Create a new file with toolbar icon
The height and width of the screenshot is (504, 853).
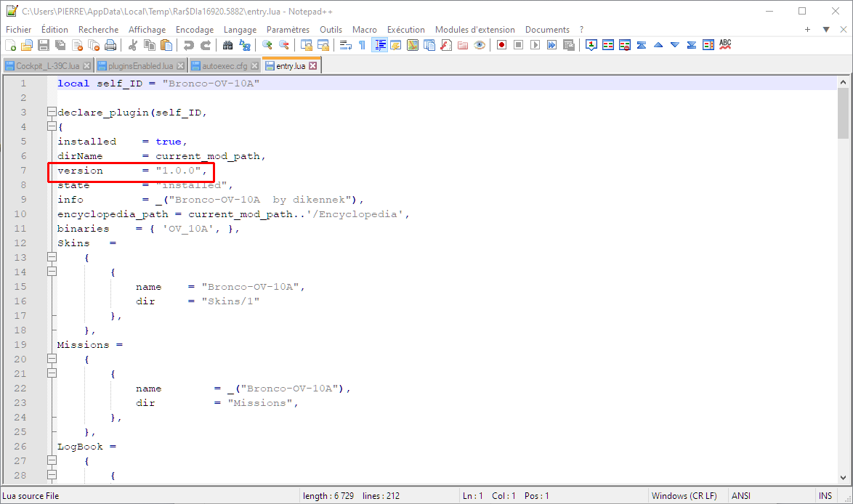pos(10,45)
